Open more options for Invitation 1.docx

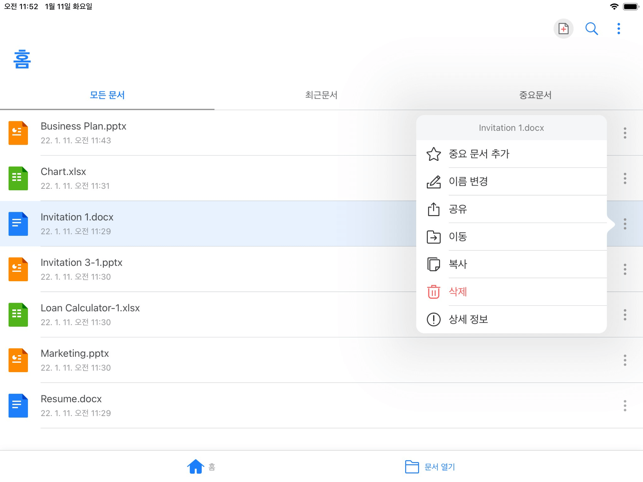625,224
